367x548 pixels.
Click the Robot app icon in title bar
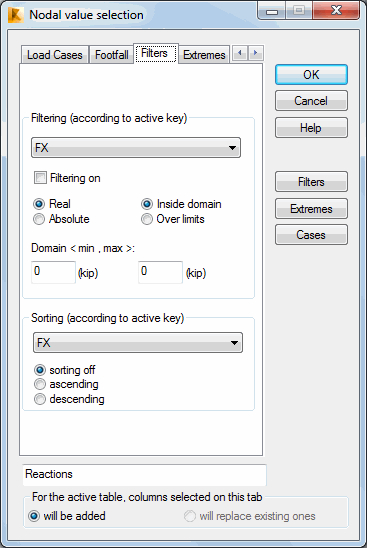[x=16, y=15]
